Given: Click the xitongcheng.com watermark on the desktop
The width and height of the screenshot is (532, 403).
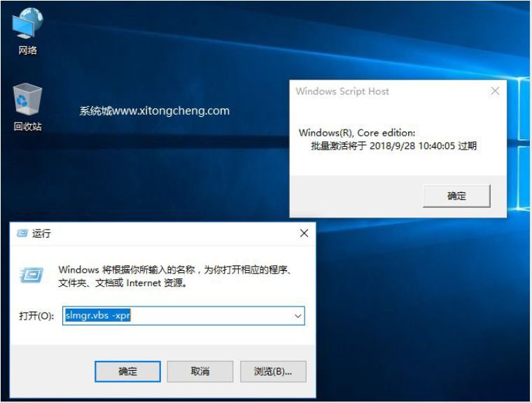Looking at the screenshot, I should click(x=154, y=111).
